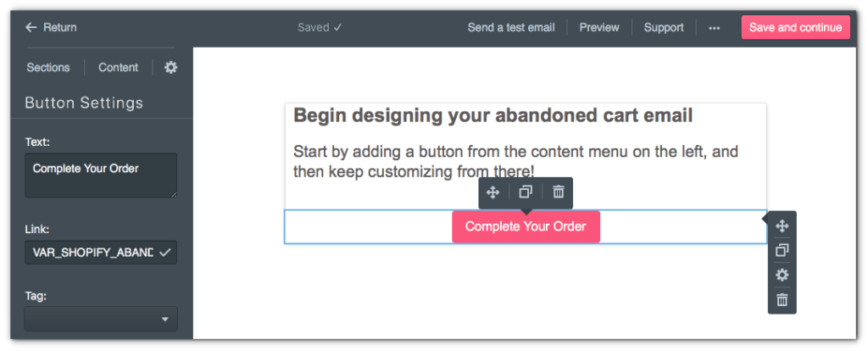Click the Link field with VAR_SHOPIFY value
The height and width of the screenshot is (351, 868).
(101, 253)
